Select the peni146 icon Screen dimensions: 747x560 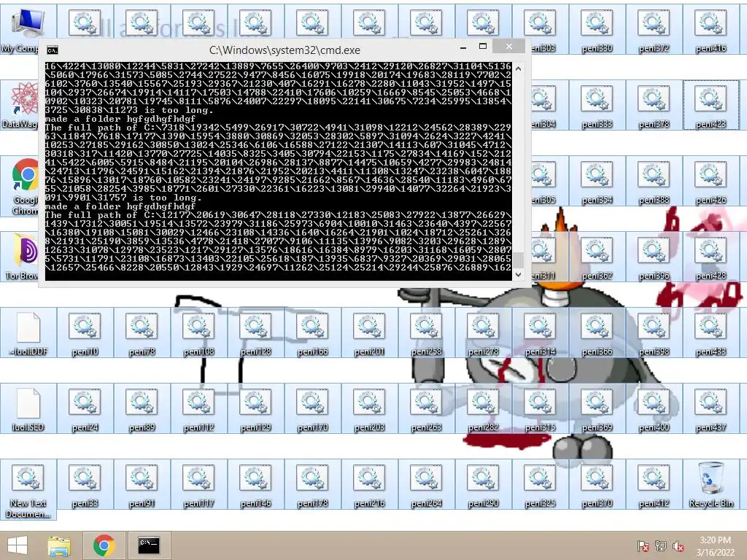[x=255, y=485]
